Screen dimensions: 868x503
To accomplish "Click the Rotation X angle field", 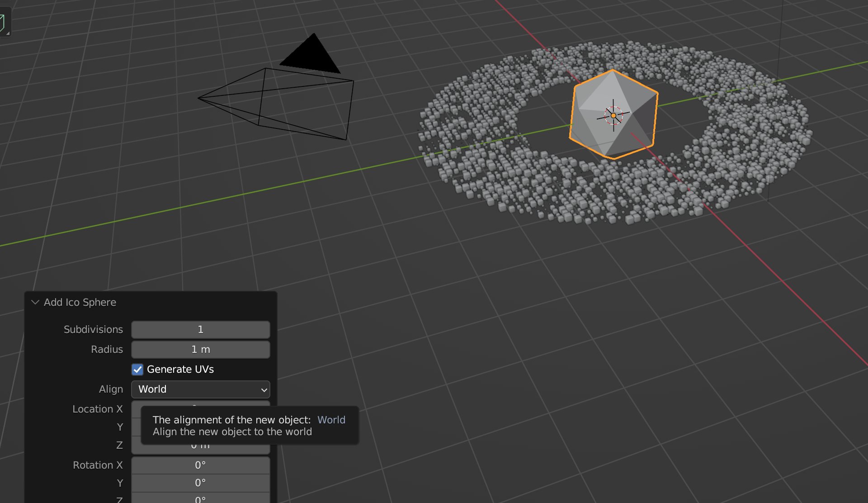I will click(x=200, y=465).
